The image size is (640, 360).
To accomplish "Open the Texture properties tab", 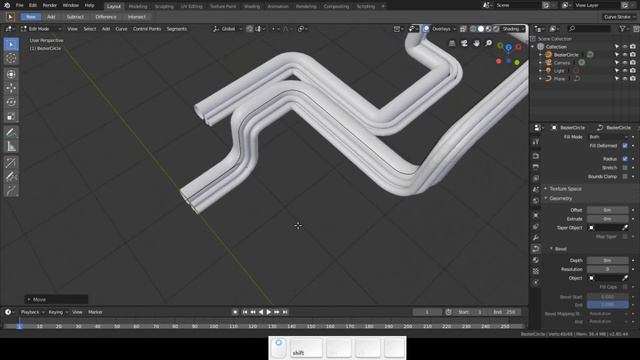I will coord(536,271).
